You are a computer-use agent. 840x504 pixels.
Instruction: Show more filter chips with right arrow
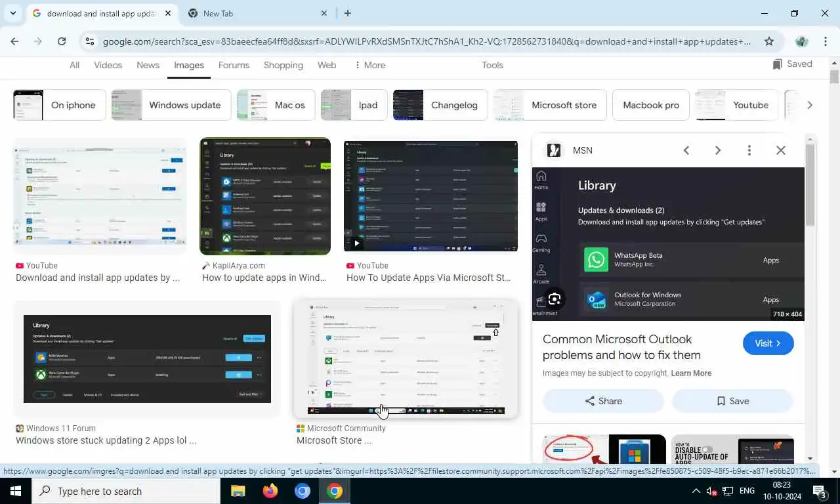(x=809, y=105)
